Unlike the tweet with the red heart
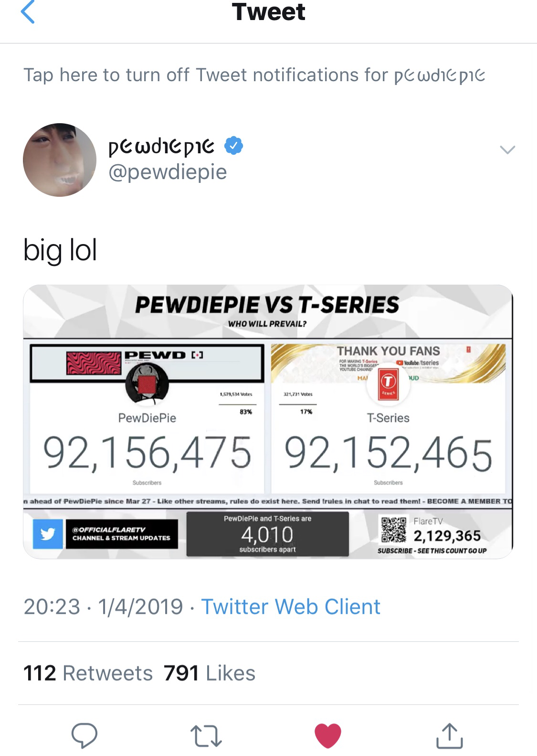The height and width of the screenshot is (756, 537). coord(328,735)
